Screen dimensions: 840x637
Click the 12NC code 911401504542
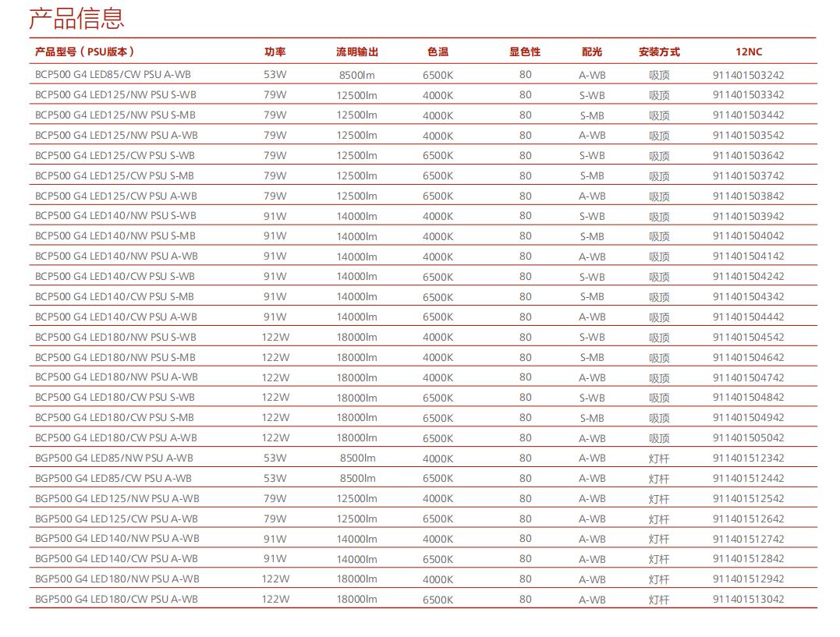(748, 338)
